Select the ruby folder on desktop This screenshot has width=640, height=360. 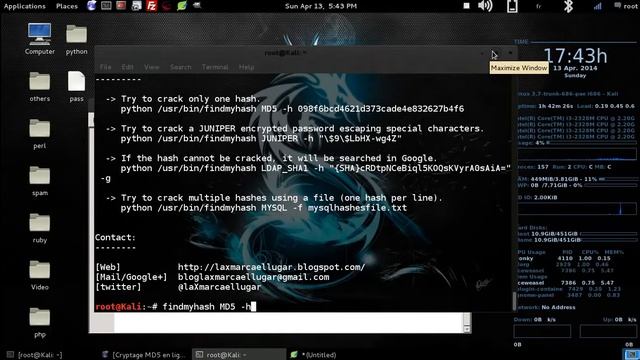click(40, 228)
